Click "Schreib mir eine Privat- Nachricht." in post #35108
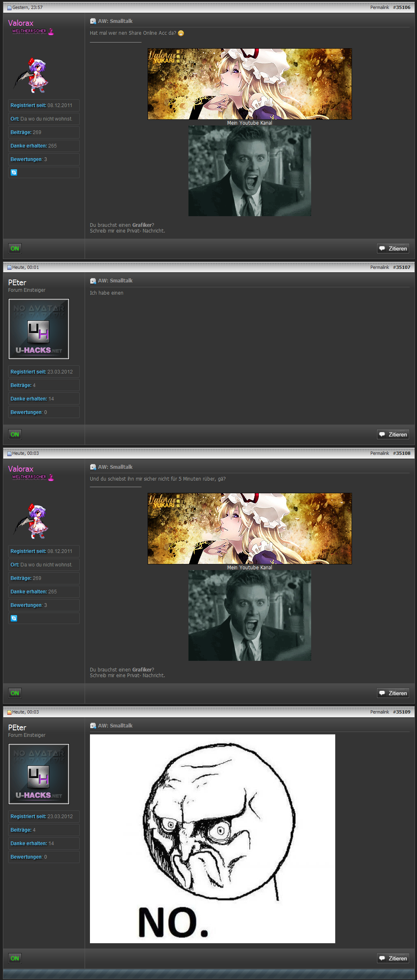Image resolution: width=417 pixels, height=980 pixels. click(128, 676)
